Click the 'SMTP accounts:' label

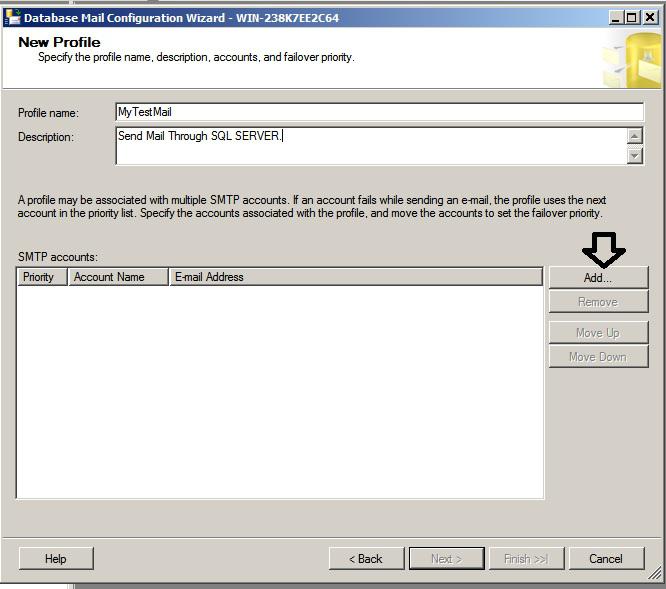[x=58, y=257]
